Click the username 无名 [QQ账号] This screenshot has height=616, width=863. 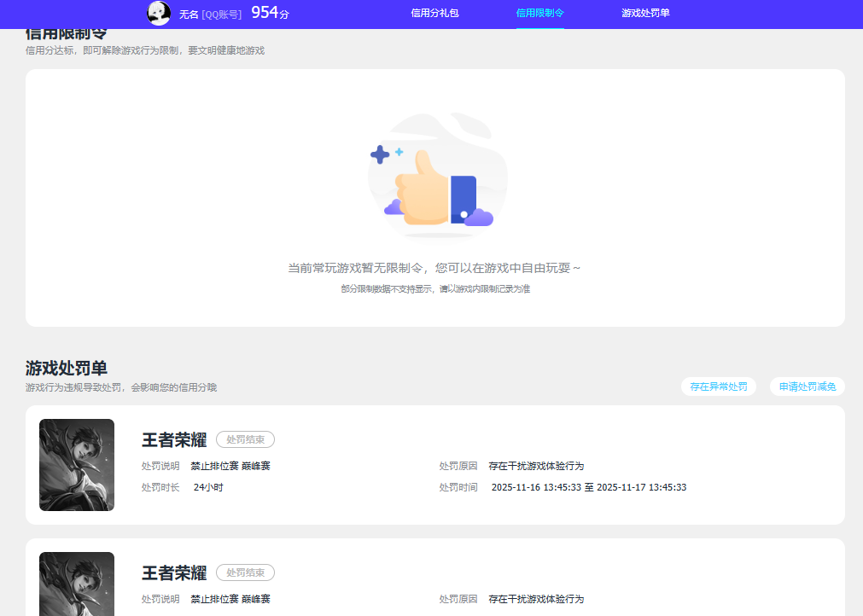coord(210,15)
